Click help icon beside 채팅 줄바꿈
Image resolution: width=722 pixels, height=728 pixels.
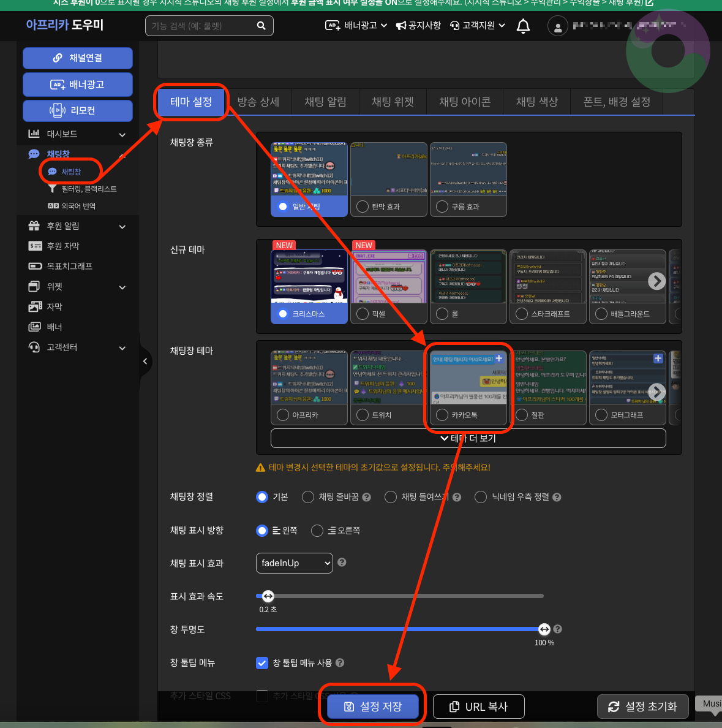(x=367, y=497)
